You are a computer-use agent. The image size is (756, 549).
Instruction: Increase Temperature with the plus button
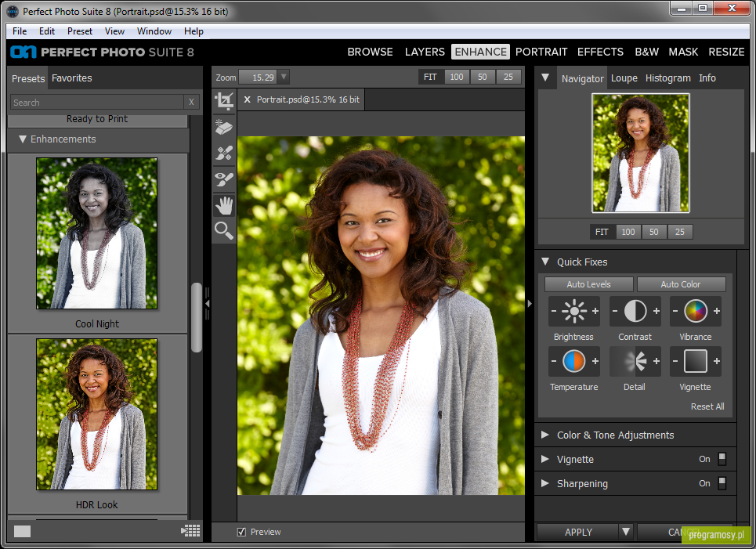point(595,361)
